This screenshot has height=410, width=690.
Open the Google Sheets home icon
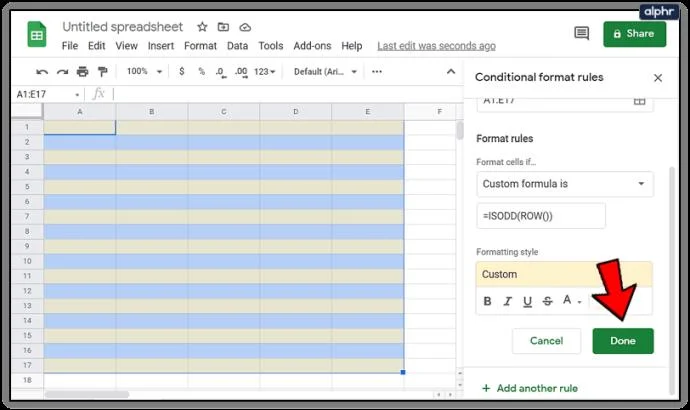(37, 34)
